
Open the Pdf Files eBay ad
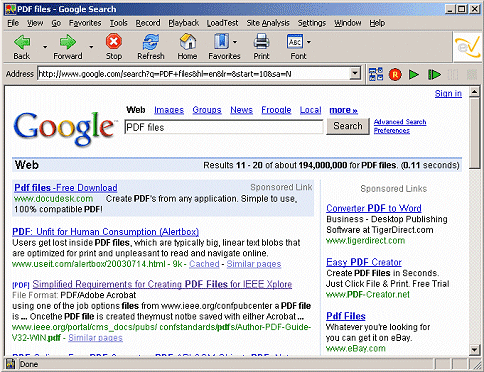point(346,316)
